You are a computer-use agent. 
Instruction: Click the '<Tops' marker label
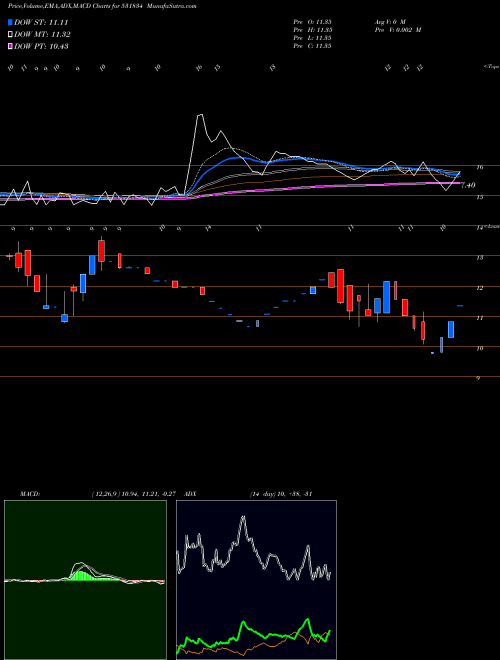click(x=492, y=66)
